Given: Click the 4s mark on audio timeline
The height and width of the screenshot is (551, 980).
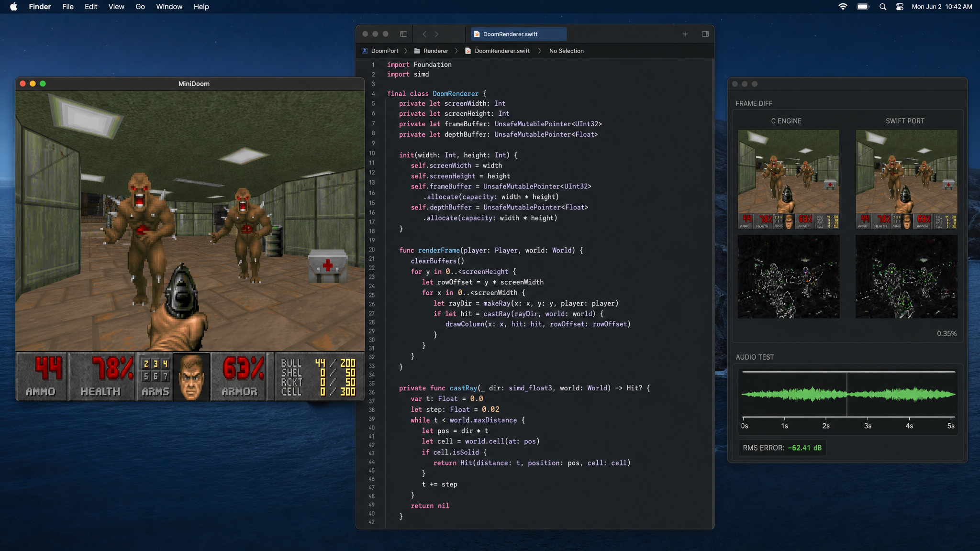Looking at the screenshot, I should click(x=909, y=426).
